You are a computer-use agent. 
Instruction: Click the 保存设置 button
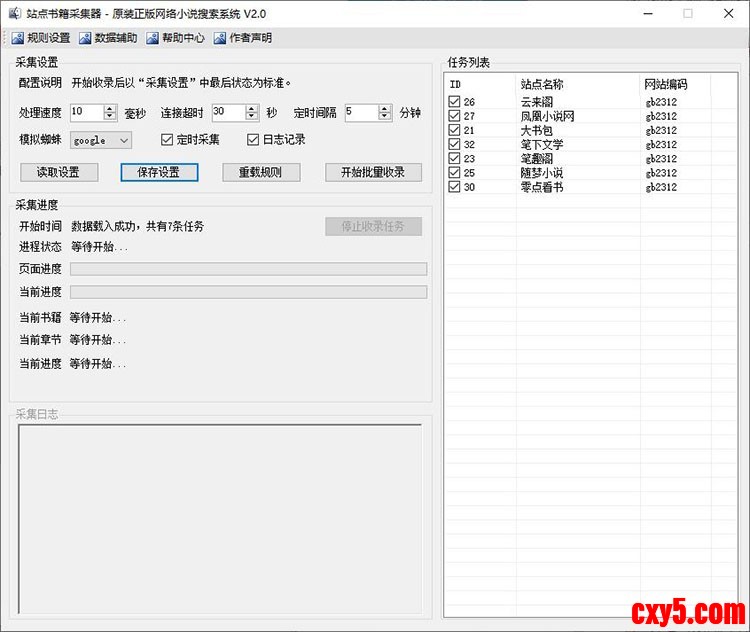159,172
